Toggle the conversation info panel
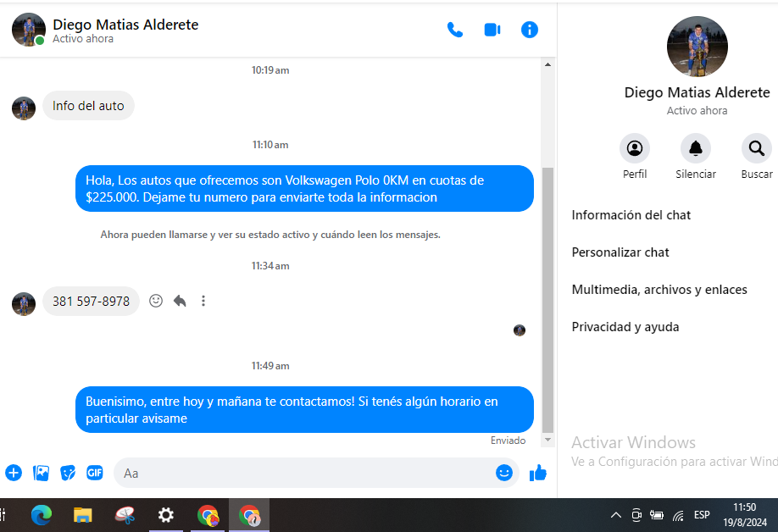 point(530,30)
